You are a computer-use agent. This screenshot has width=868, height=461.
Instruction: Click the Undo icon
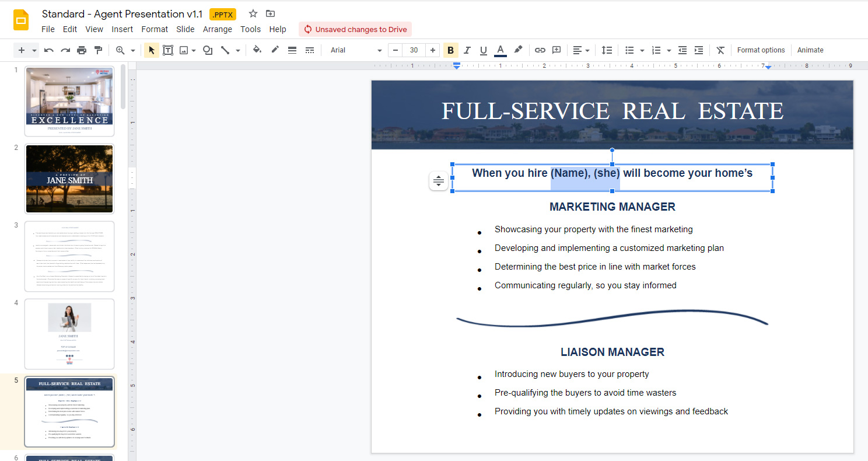click(x=49, y=50)
